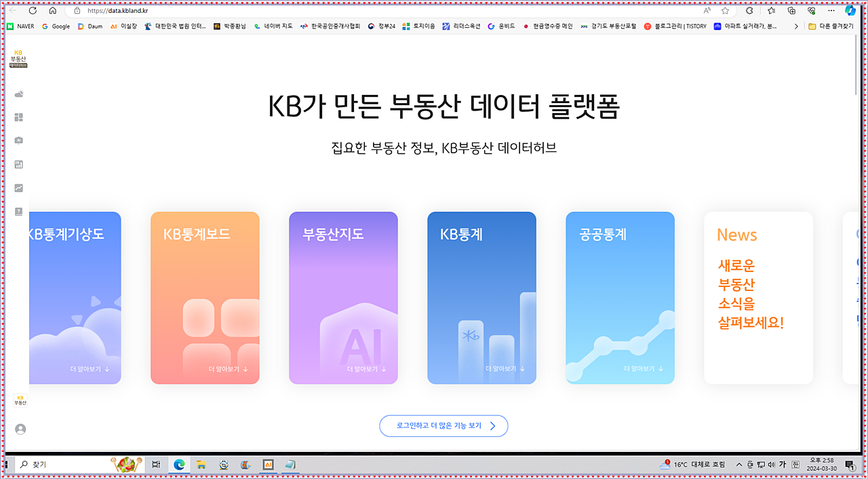Open Task View on the taskbar

coord(156,465)
